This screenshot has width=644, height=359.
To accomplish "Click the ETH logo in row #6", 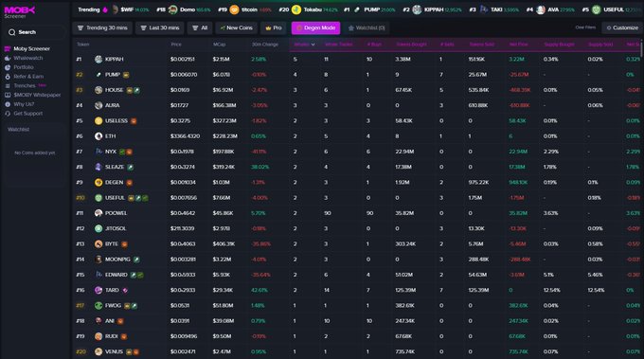I will click(98, 136).
